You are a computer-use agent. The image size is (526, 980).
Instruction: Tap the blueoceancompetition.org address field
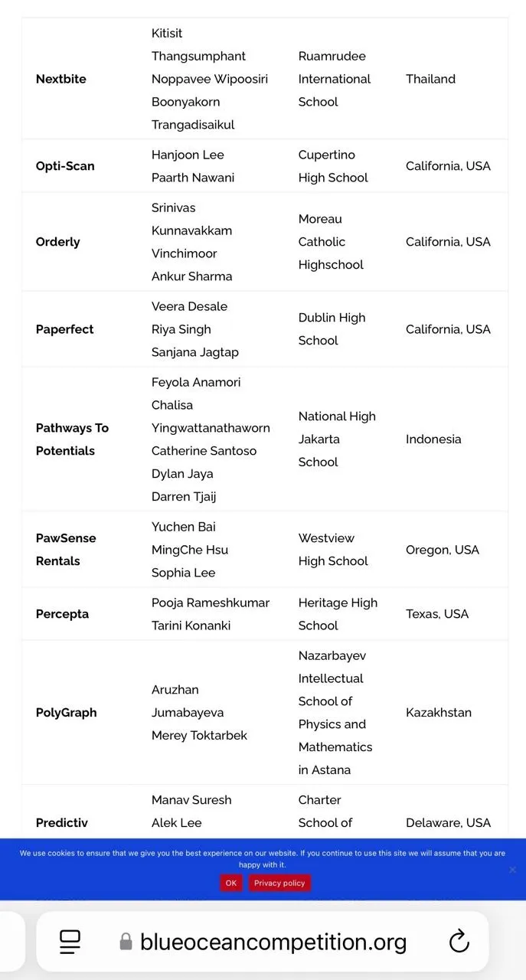pyautogui.click(x=273, y=942)
